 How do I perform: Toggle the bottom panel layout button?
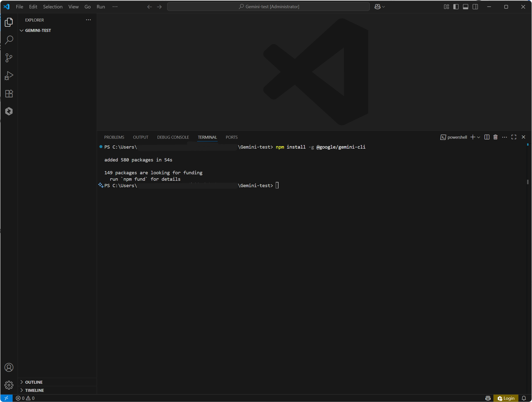tap(465, 7)
